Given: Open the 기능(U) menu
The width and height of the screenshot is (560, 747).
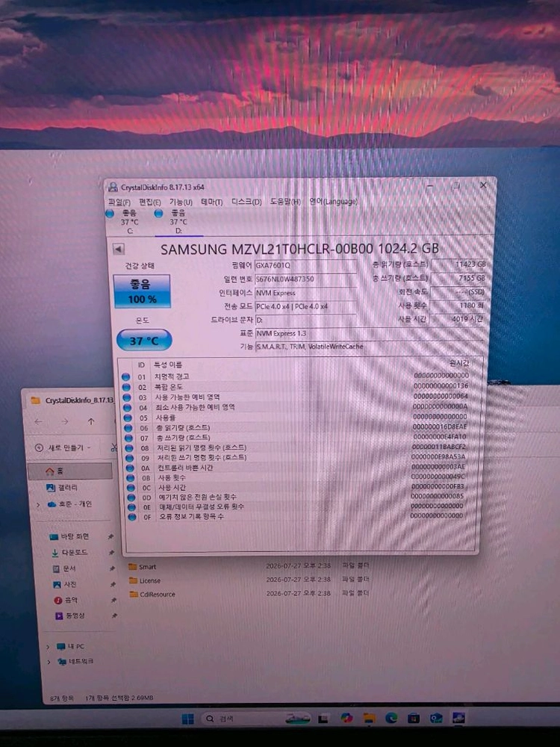Looking at the screenshot, I should click(x=181, y=202).
